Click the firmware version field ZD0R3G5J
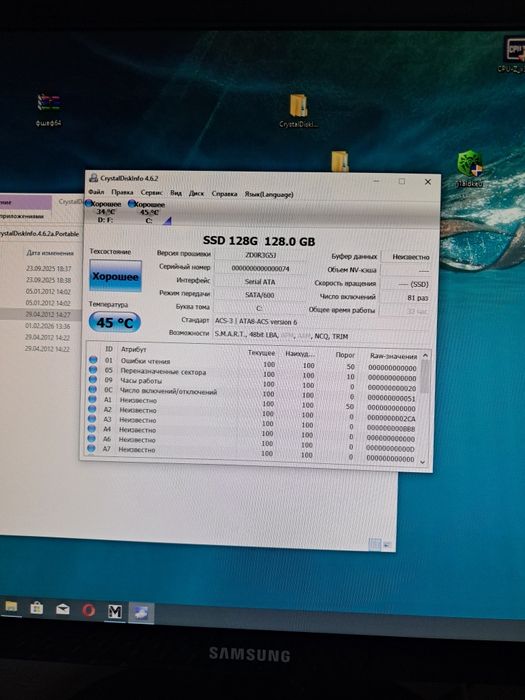The width and height of the screenshot is (525, 700). 260,255
